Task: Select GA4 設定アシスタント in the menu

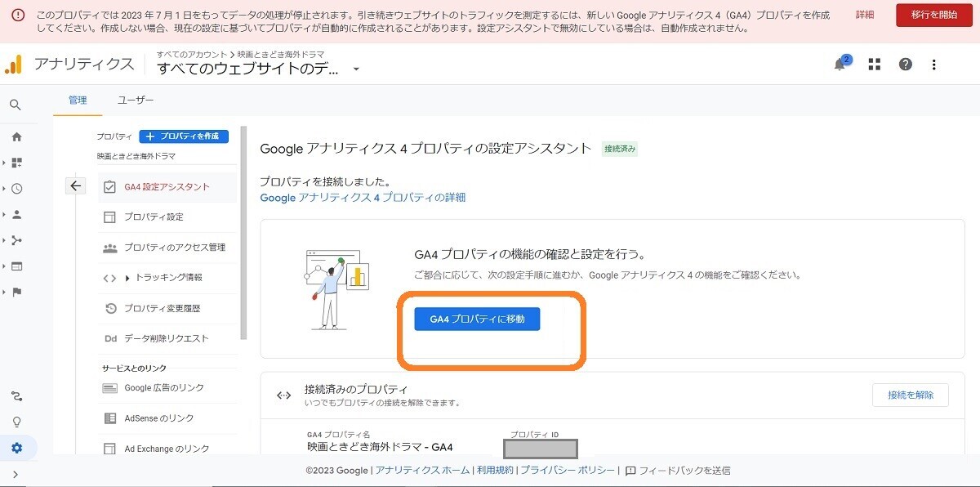Action: (x=167, y=186)
